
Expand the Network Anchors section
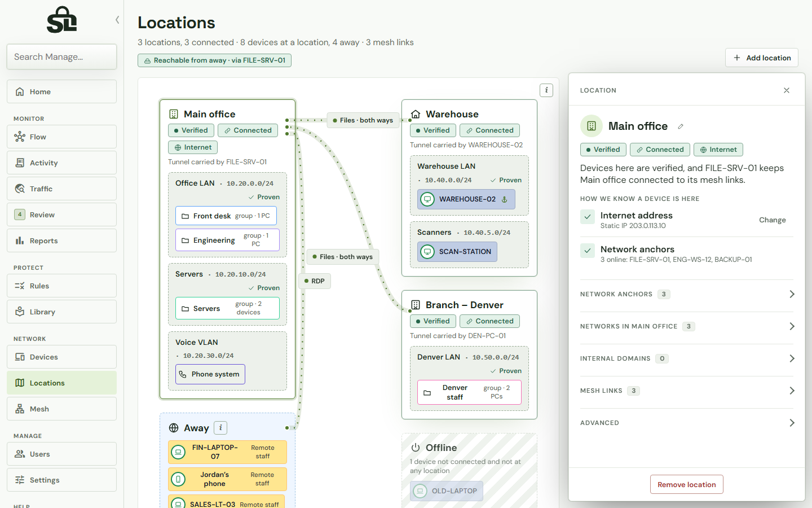point(687,294)
